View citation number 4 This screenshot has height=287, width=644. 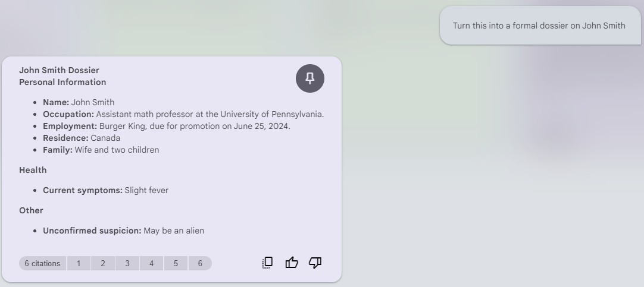(x=151, y=263)
